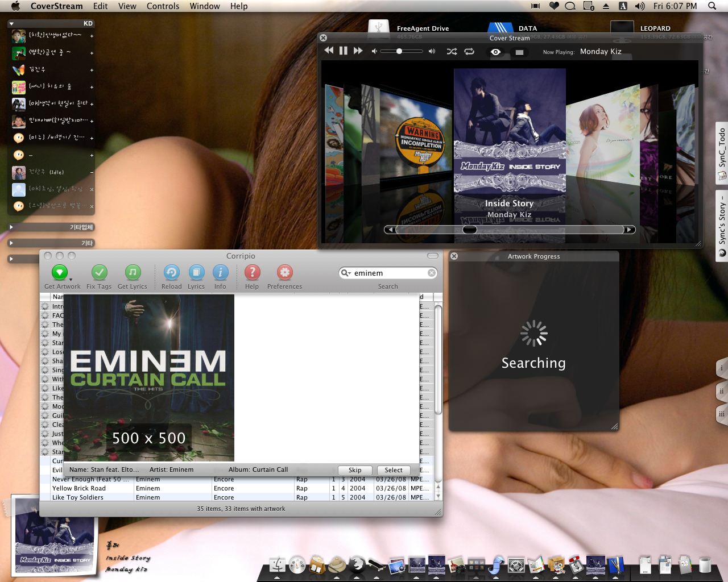Open the Lyrics toolbar icon in Corripio
Screen dimensions: 728x582
[196, 272]
